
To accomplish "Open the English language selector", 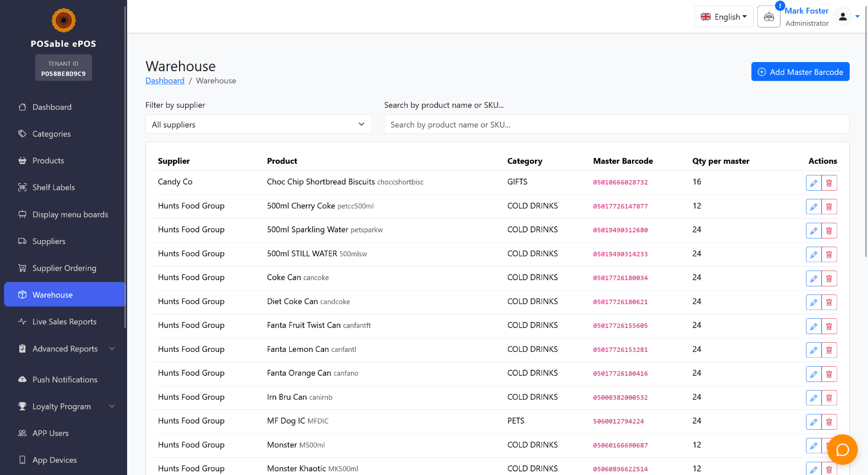I will point(723,17).
